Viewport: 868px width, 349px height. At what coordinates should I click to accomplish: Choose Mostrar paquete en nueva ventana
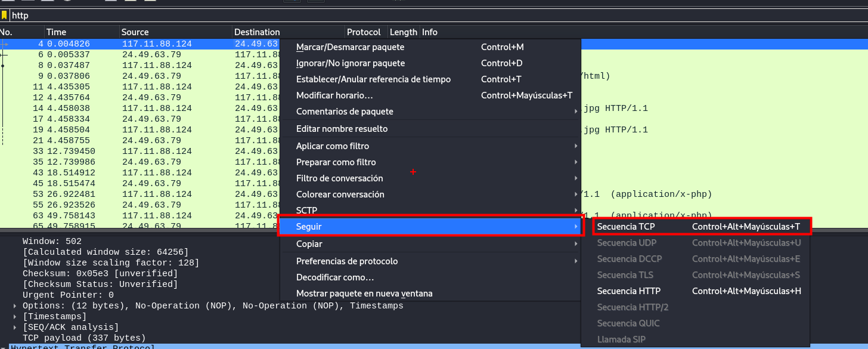[x=364, y=294]
